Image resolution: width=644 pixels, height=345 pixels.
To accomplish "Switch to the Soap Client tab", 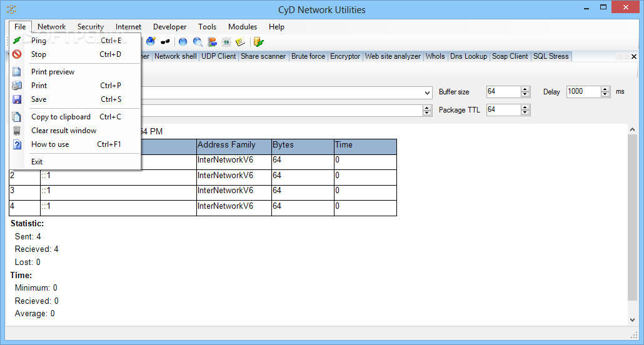I will point(510,56).
